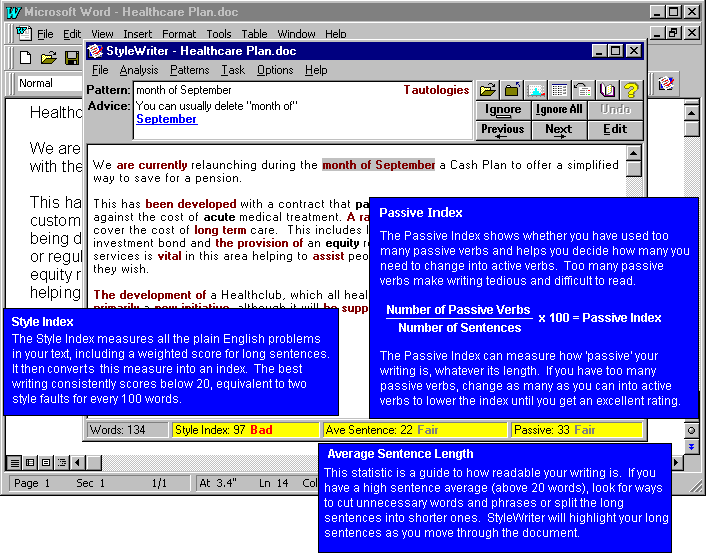
Task: Click 'are currently' flagged phrase
Action: point(152,165)
